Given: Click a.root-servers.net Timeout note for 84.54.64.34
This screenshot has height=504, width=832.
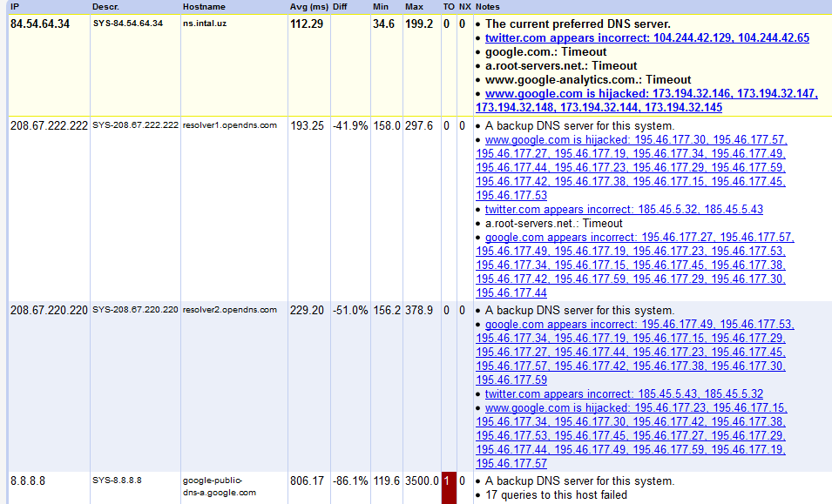Looking at the screenshot, I should click(561, 65).
